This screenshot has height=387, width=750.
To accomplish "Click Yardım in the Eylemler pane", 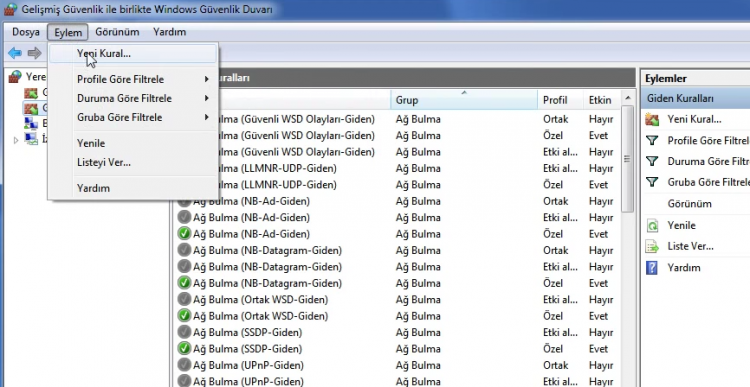I will 684,267.
